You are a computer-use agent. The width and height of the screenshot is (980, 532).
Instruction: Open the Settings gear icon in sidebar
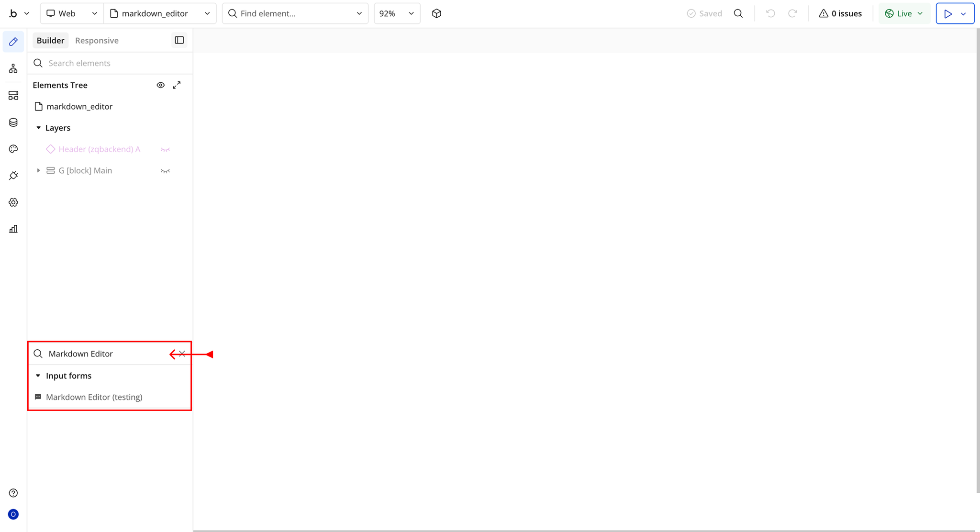13,202
